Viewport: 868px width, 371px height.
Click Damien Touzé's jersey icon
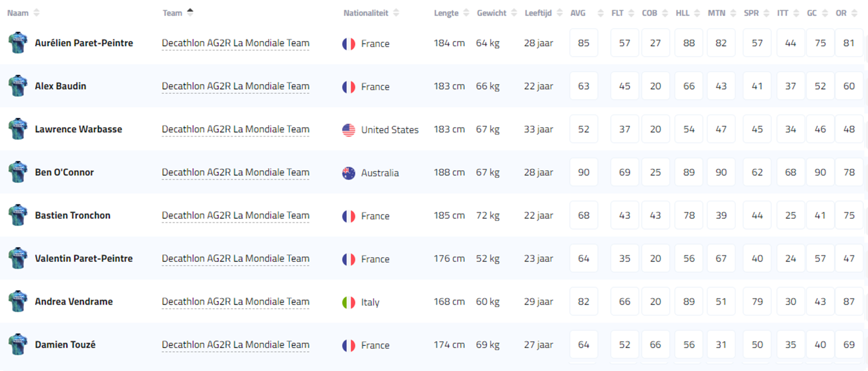(x=18, y=344)
